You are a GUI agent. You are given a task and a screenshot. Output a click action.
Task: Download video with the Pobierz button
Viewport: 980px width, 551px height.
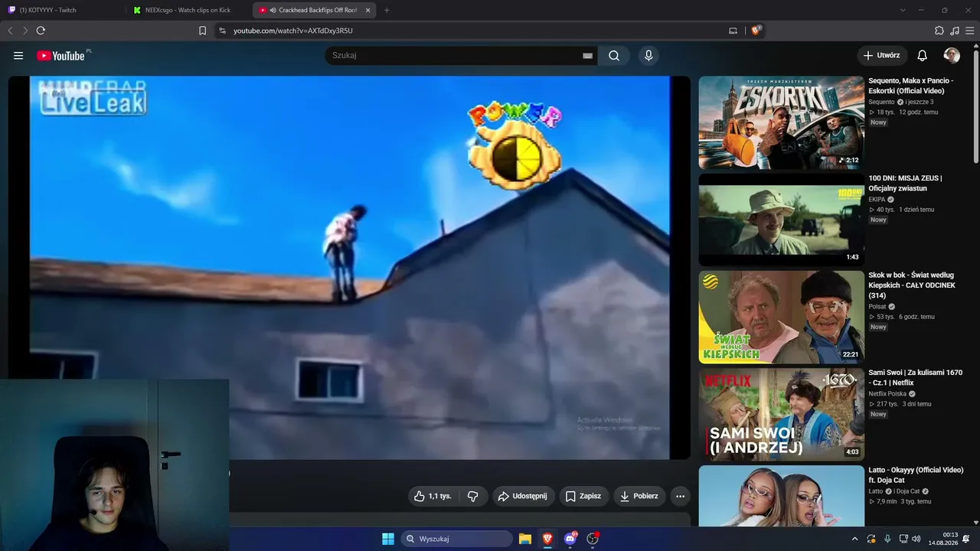point(639,496)
